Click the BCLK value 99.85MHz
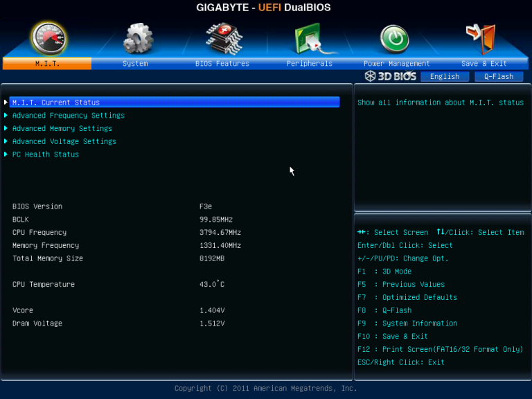The width and height of the screenshot is (532, 399). 216,220
